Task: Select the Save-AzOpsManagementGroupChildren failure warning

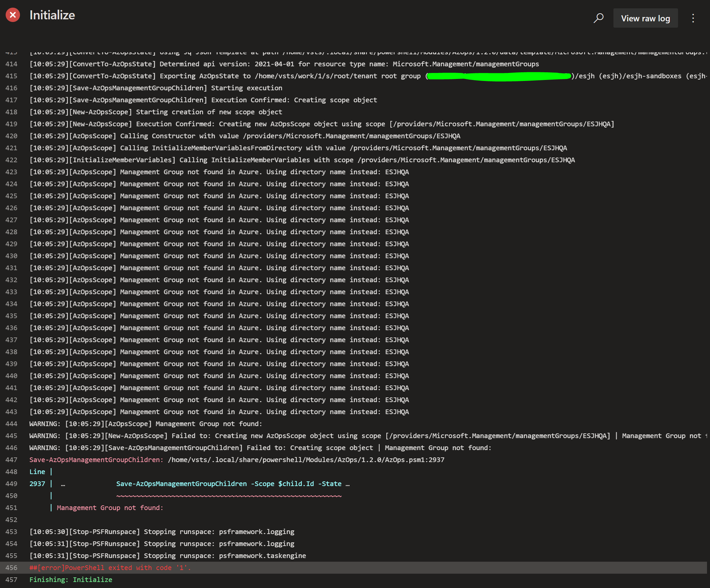Action: coord(260,448)
